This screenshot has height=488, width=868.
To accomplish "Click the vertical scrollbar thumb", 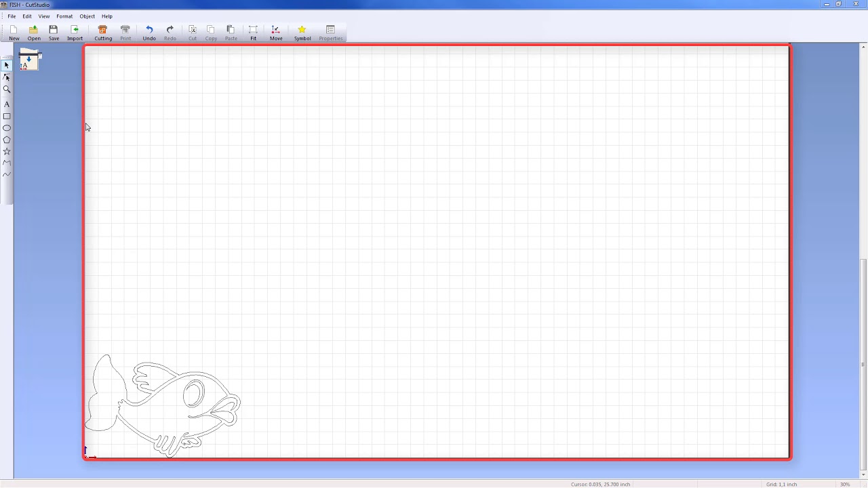I will pos(863,363).
